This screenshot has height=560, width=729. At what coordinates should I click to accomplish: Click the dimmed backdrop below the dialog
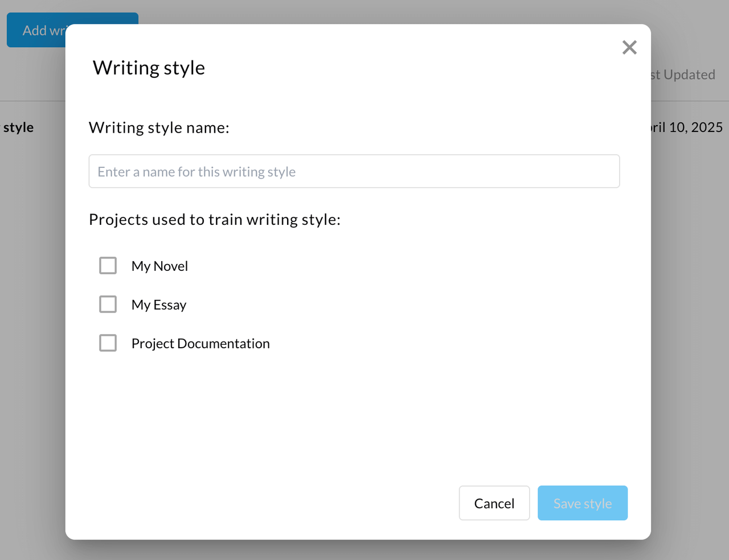tap(364, 550)
